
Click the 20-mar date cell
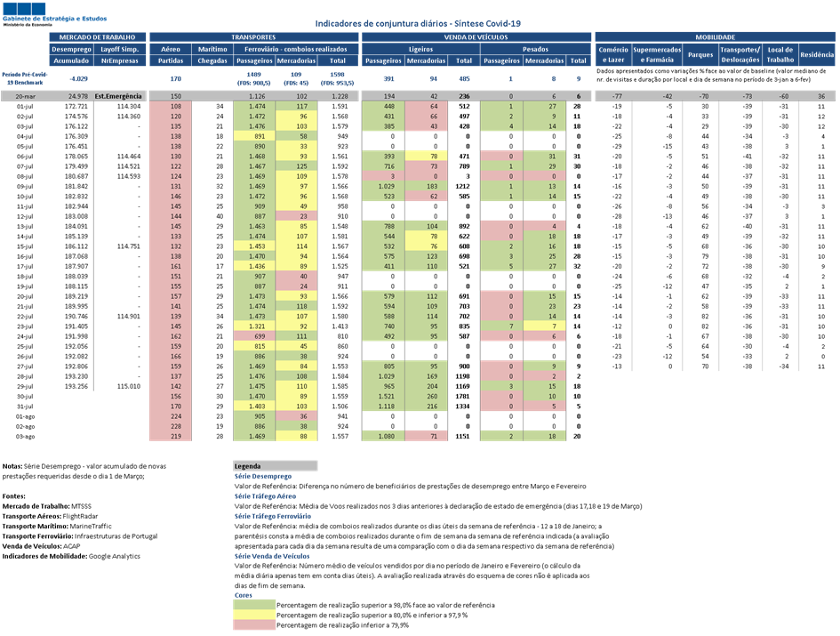pyautogui.click(x=25, y=96)
